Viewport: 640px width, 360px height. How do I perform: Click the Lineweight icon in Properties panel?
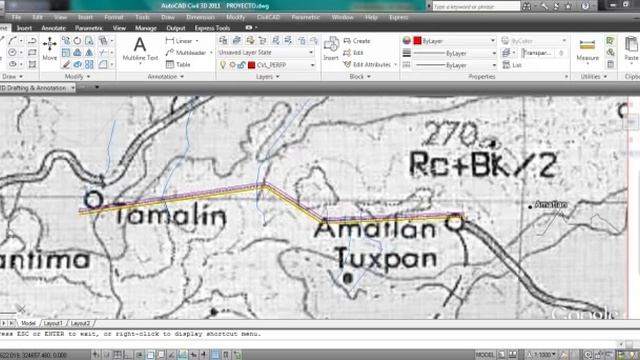click(407, 53)
